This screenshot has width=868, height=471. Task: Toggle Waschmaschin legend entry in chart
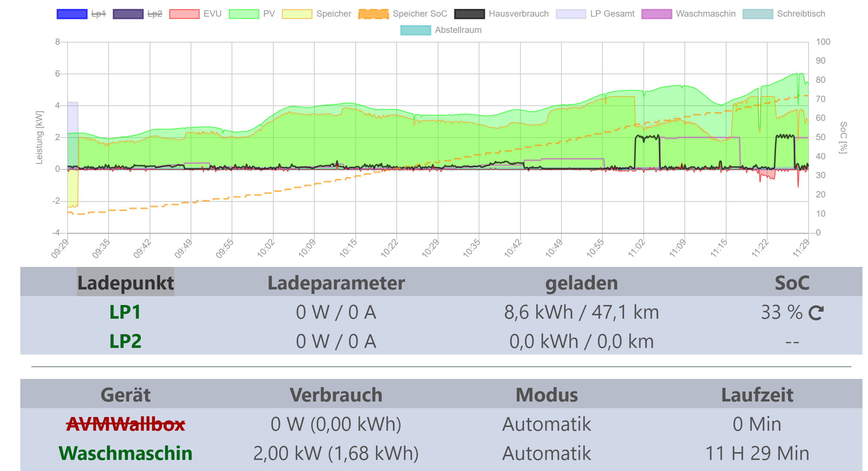point(657,14)
